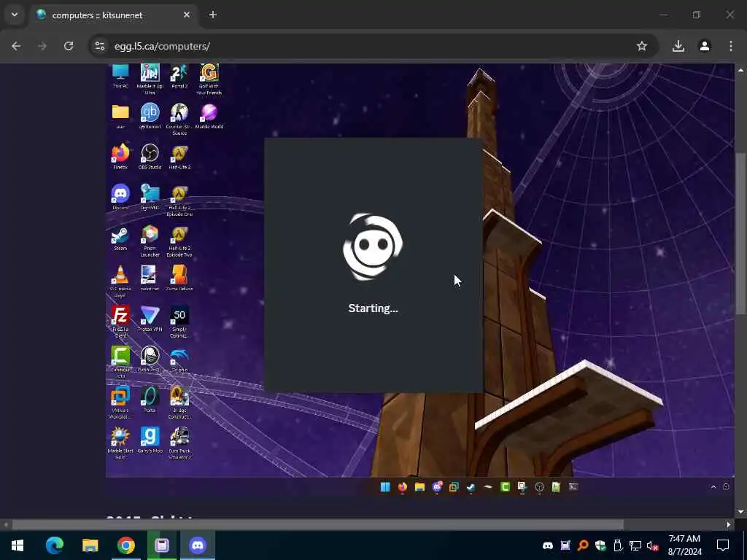Click the Discord desktop icon in the image
Image resolution: width=747 pixels, height=560 pixels.
click(x=120, y=197)
